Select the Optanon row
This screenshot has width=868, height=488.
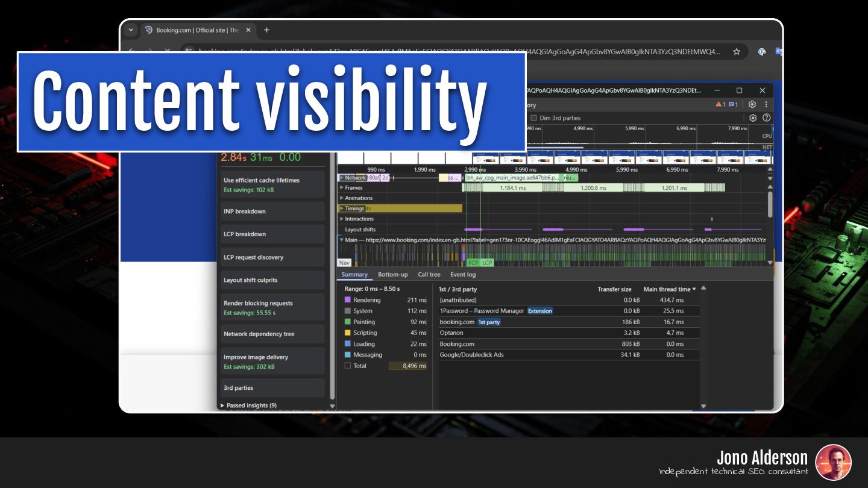(569, 333)
